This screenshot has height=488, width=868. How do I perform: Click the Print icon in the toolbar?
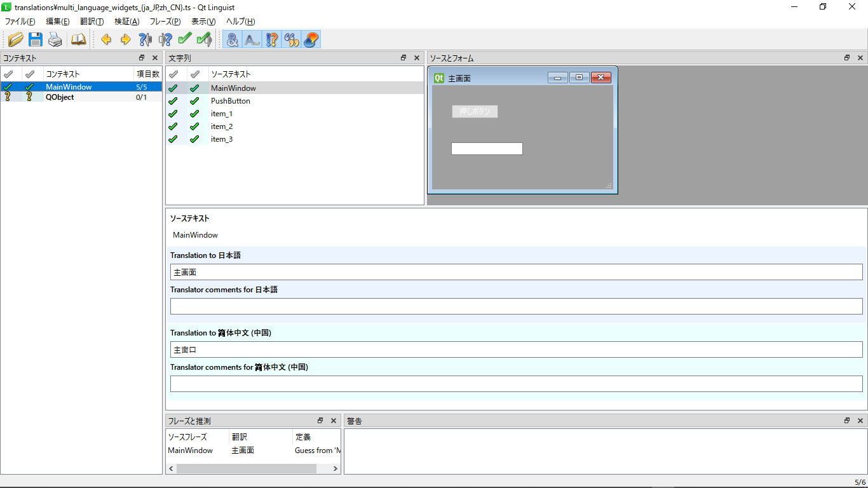[56, 39]
